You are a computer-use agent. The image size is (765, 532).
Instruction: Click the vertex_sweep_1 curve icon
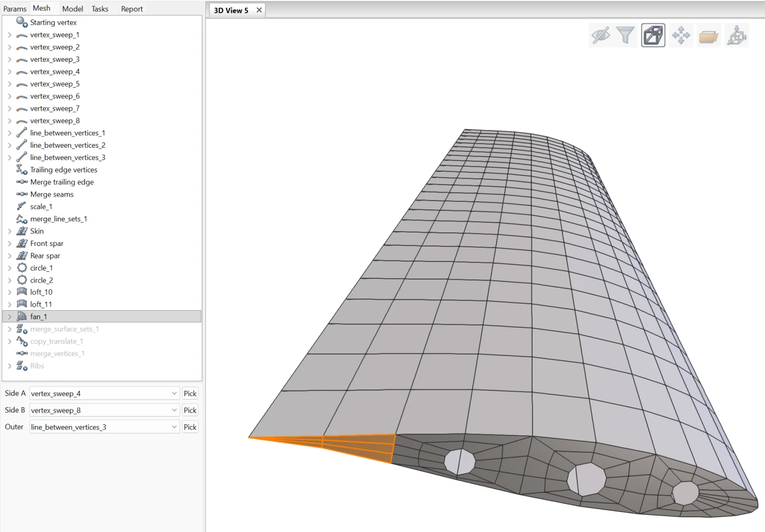(x=22, y=35)
